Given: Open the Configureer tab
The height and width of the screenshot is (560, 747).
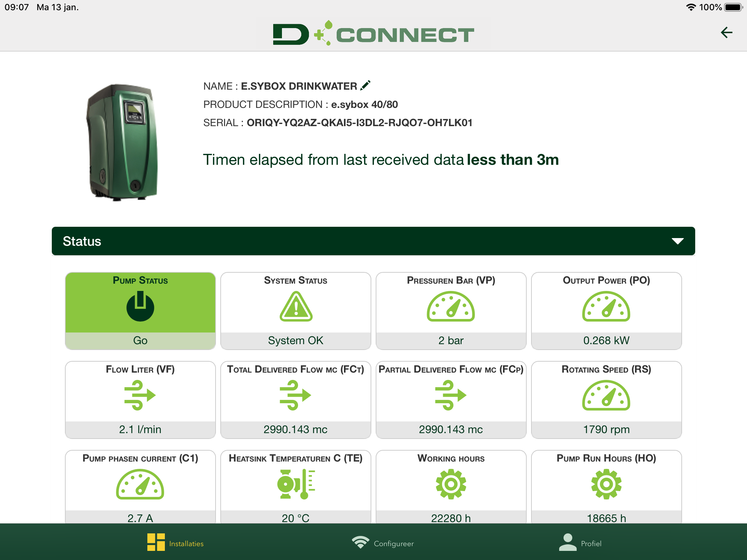Looking at the screenshot, I should [383, 542].
